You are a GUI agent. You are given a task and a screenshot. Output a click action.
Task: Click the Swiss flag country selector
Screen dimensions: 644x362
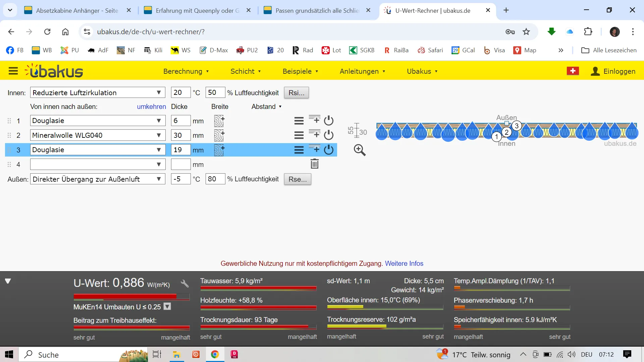[x=573, y=71]
